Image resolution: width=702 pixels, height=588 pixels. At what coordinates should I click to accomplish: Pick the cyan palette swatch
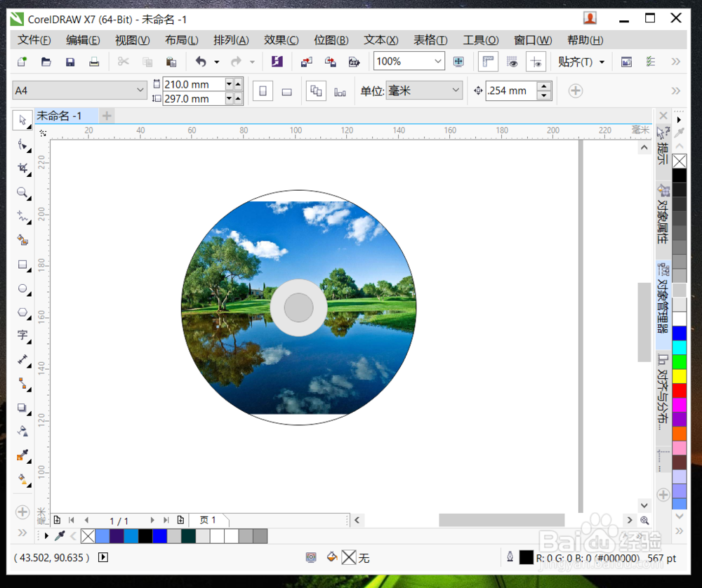coord(679,347)
